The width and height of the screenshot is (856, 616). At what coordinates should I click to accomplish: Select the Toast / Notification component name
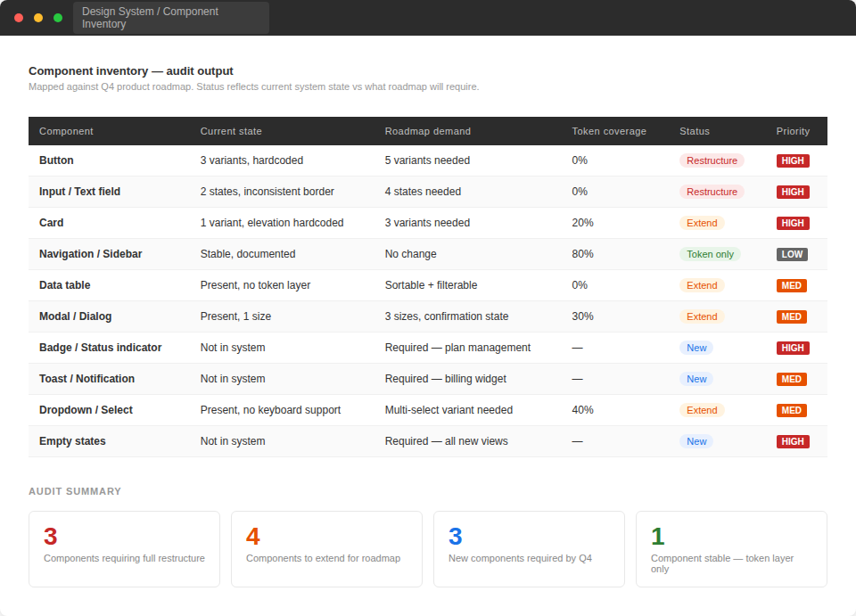click(86, 379)
